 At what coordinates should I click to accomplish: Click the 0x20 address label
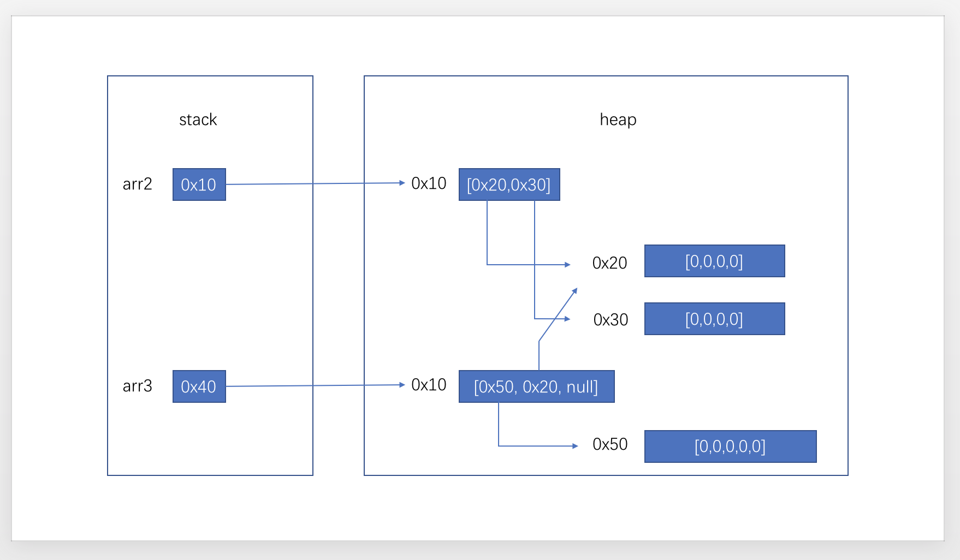point(609,263)
